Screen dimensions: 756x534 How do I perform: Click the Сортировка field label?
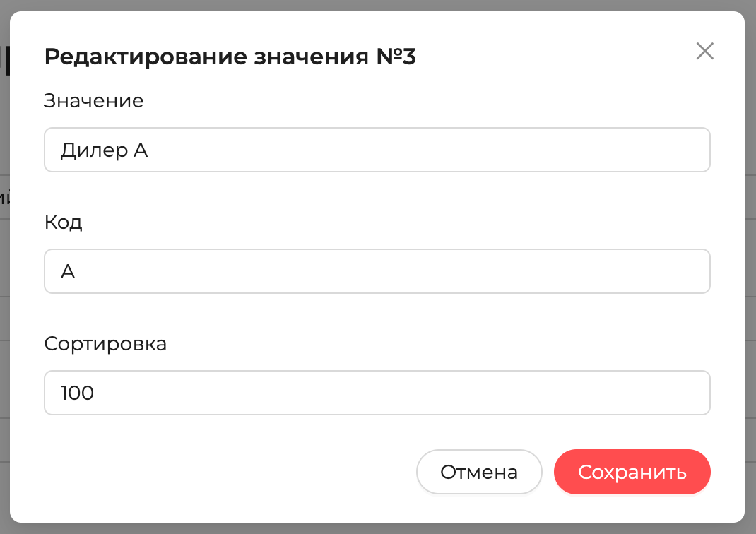[x=105, y=343]
